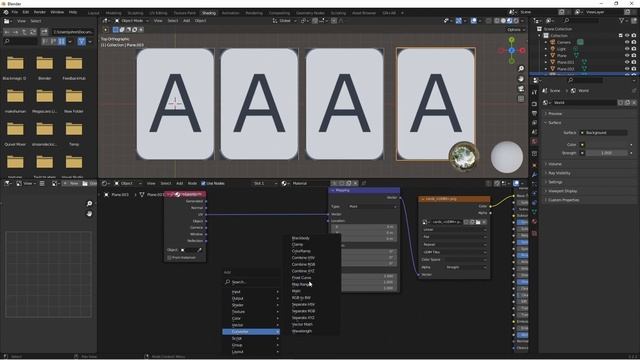This screenshot has width=640, height=360.
Task: Toggle Collection visibility eye icon
Action: (627, 36)
